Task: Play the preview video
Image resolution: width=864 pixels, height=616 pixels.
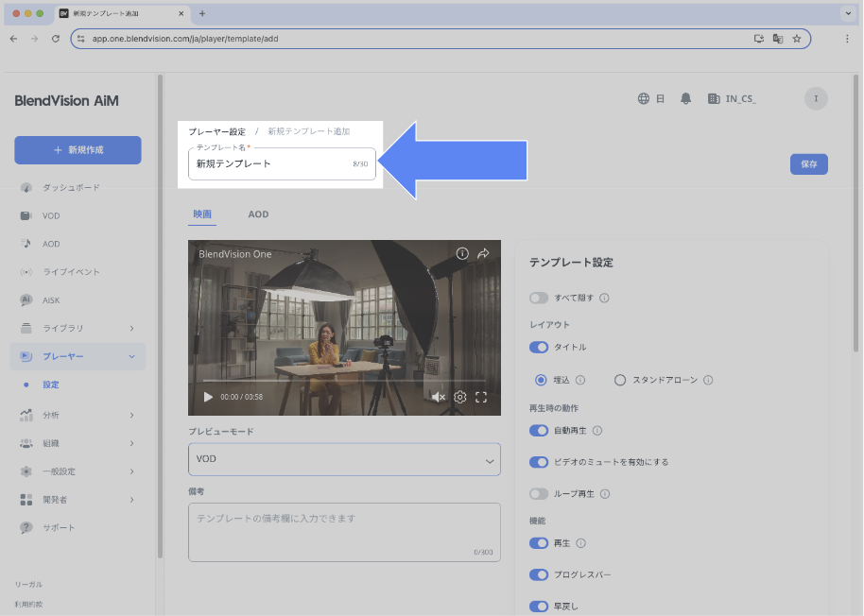Action: point(208,397)
